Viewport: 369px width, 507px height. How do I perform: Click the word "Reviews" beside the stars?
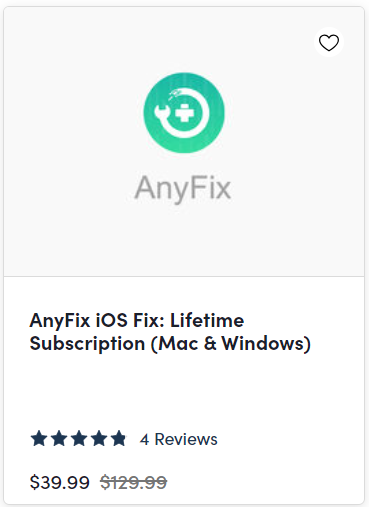click(186, 439)
